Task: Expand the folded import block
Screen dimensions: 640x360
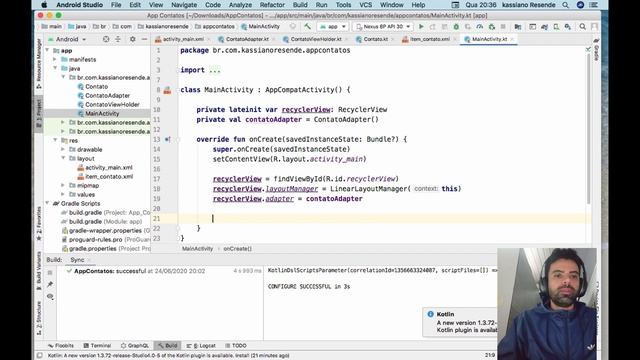Action: coord(215,70)
